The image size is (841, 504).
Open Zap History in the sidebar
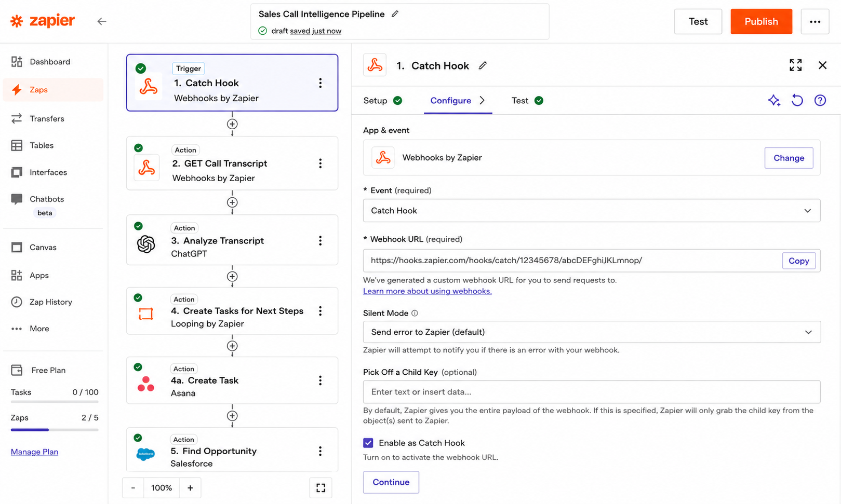(x=52, y=302)
